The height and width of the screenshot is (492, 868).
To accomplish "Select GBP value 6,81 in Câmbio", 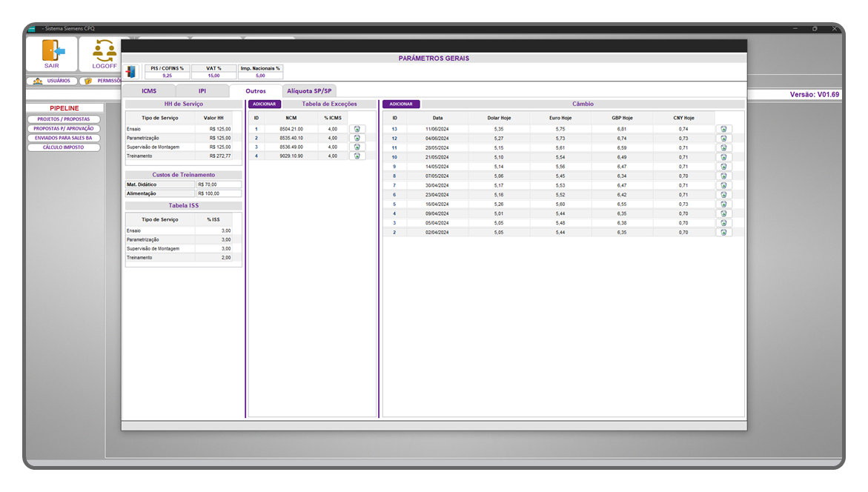I will pyautogui.click(x=622, y=129).
